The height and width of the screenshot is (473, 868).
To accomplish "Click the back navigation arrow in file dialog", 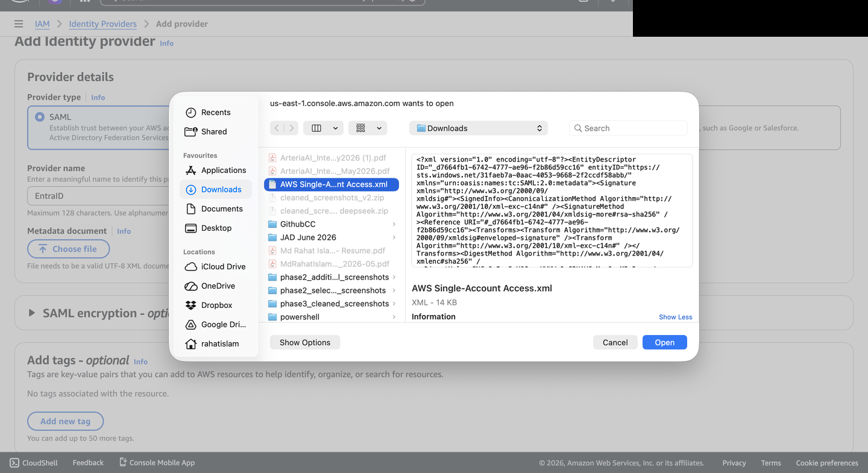I will [277, 128].
